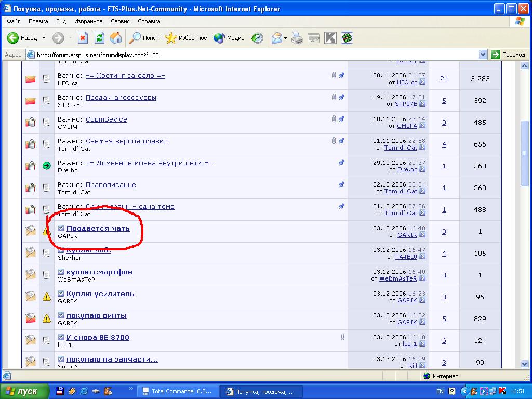Click the Stop loading toolbar icon
Screen dimensions: 532x399
83,38
